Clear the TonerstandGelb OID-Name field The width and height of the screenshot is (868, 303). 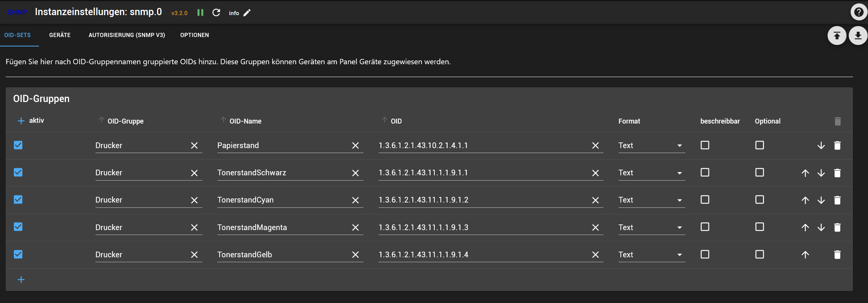tap(355, 255)
